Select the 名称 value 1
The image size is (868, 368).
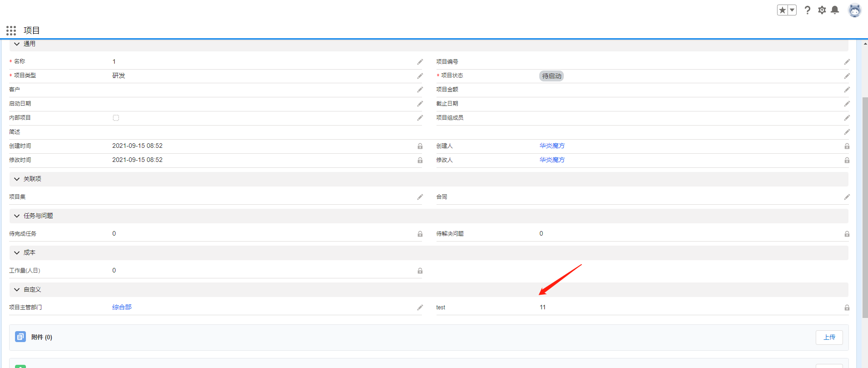click(x=114, y=62)
